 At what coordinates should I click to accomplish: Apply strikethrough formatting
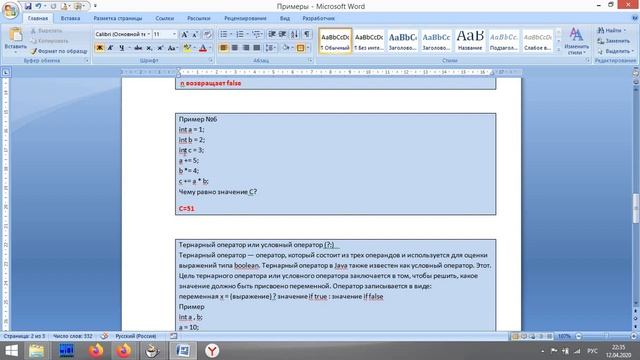pyautogui.click(x=138, y=48)
